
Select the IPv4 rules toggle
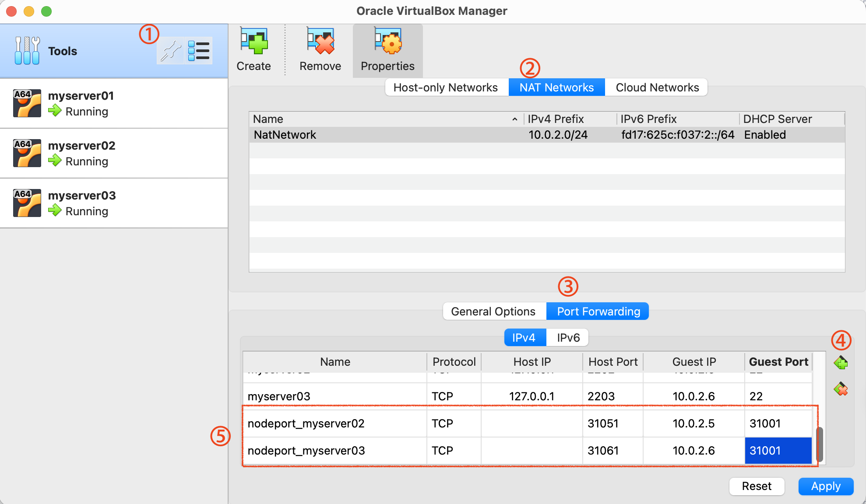click(524, 338)
